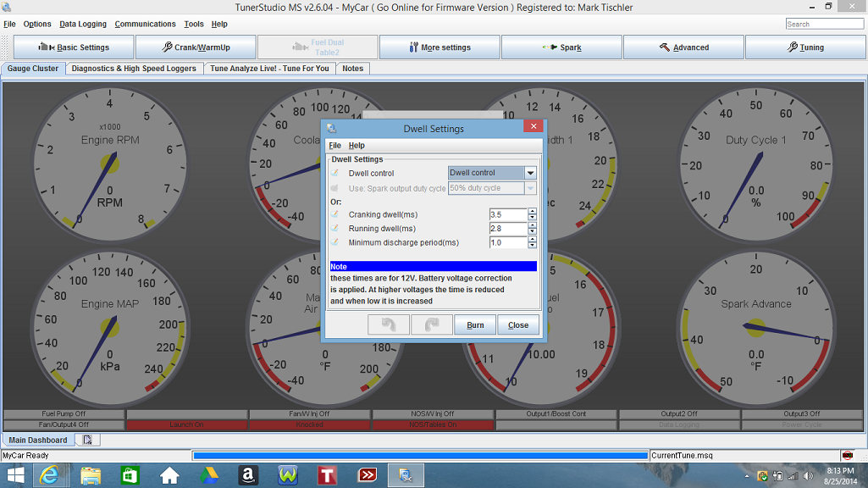
Task: Open the Crank/WarmUp toolbar menu
Action: point(196,47)
